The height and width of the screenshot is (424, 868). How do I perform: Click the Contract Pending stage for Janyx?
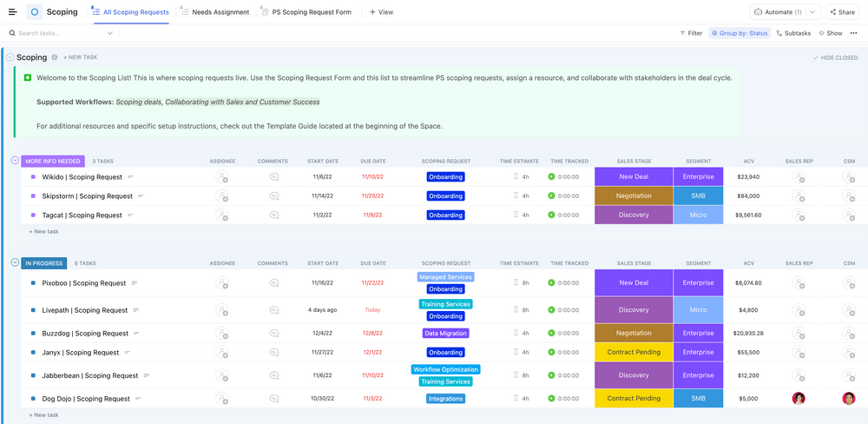coord(634,353)
